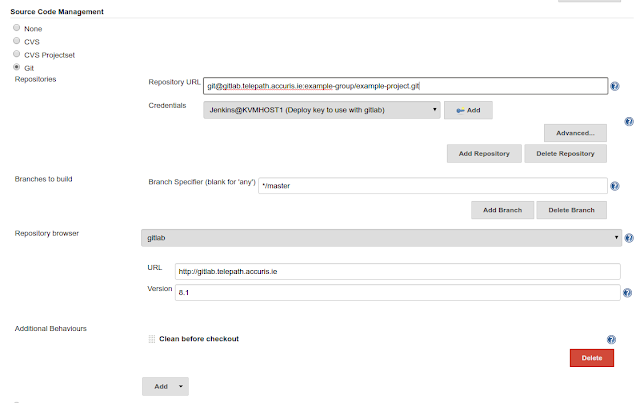Click the Advanced... button
Image resolution: width=640 pixels, height=403 pixels.
[x=575, y=133]
